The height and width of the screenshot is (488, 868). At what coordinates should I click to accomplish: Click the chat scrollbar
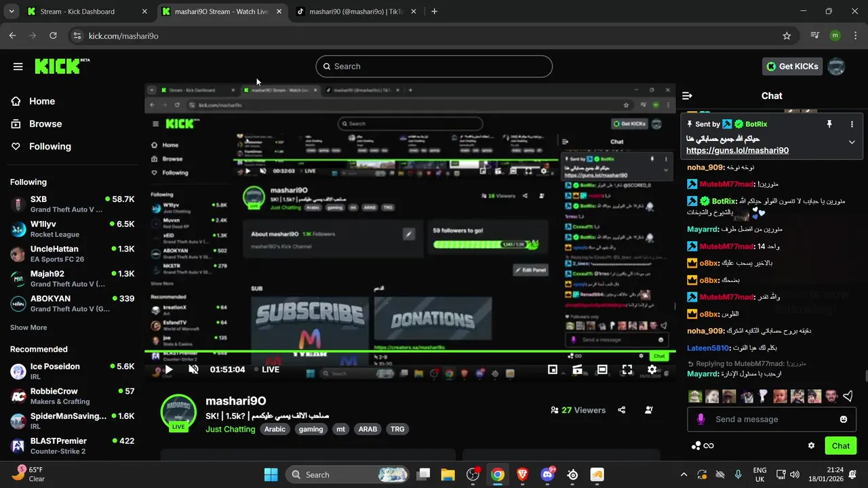coord(865,376)
